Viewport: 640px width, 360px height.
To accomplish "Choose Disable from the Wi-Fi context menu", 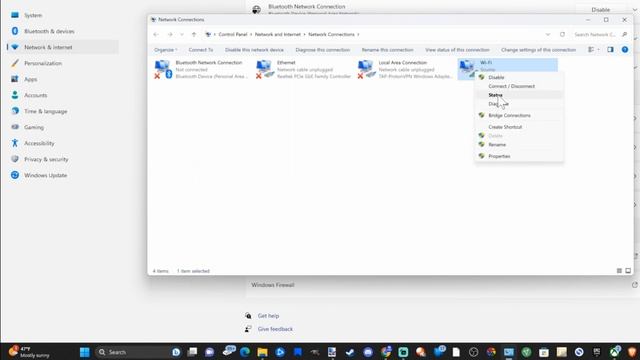I will coord(519,77).
